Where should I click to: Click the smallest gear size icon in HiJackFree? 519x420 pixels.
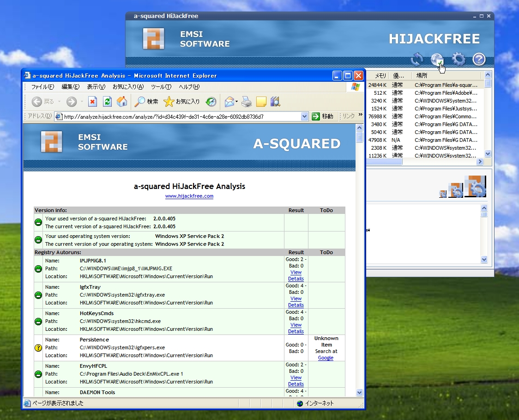(443, 194)
